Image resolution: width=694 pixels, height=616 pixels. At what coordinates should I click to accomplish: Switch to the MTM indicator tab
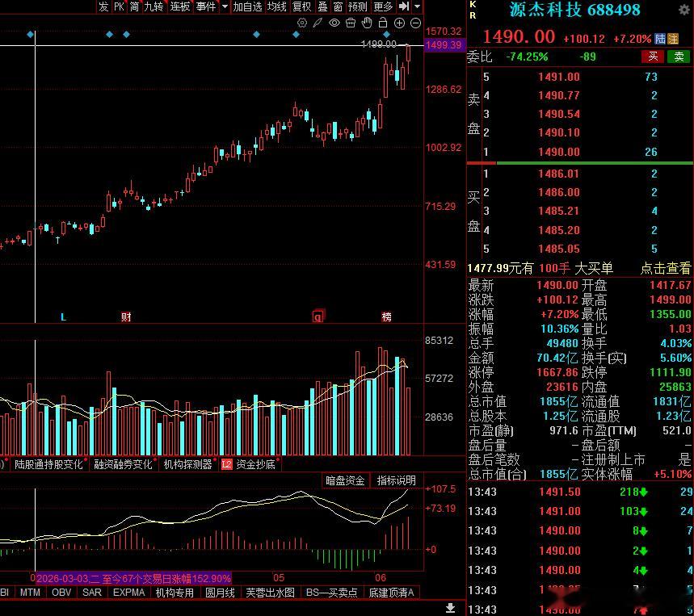point(30,593)
